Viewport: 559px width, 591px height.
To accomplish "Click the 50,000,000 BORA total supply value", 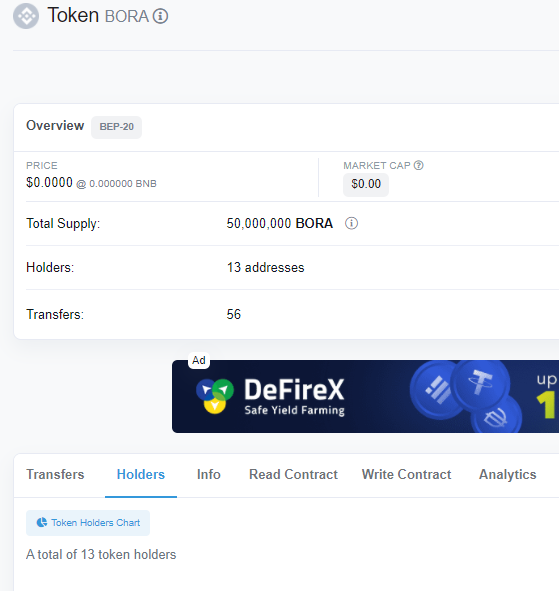I will click(279, 224).
